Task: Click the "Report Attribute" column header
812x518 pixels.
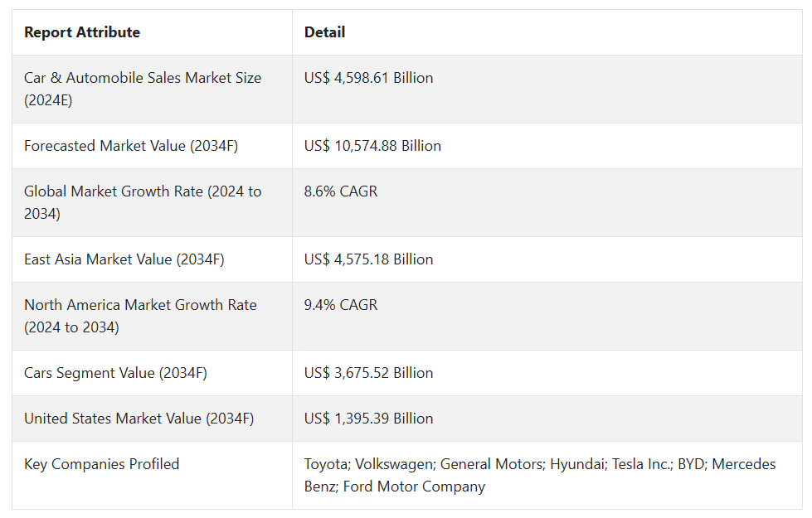Action: (x=82, y=32)
